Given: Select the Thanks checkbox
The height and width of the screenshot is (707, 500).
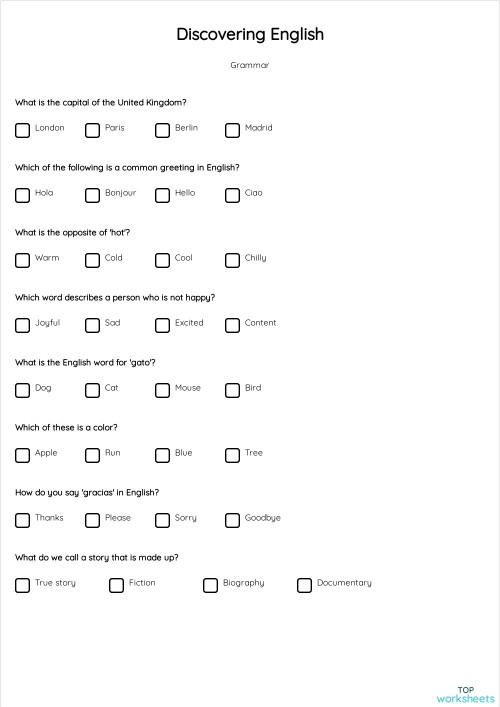Looking at the screenshot, I should pyautogui.click(x=22, y=520).
